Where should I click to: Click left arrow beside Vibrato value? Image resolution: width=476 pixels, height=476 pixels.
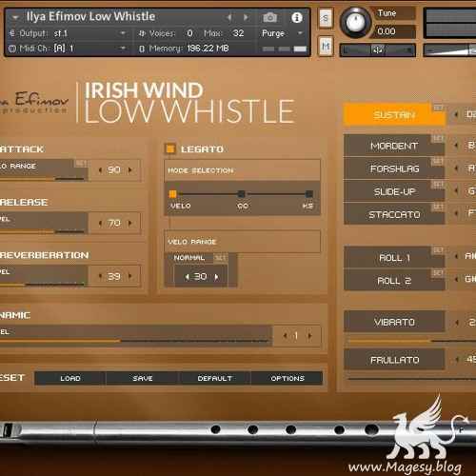click(457, 323)
